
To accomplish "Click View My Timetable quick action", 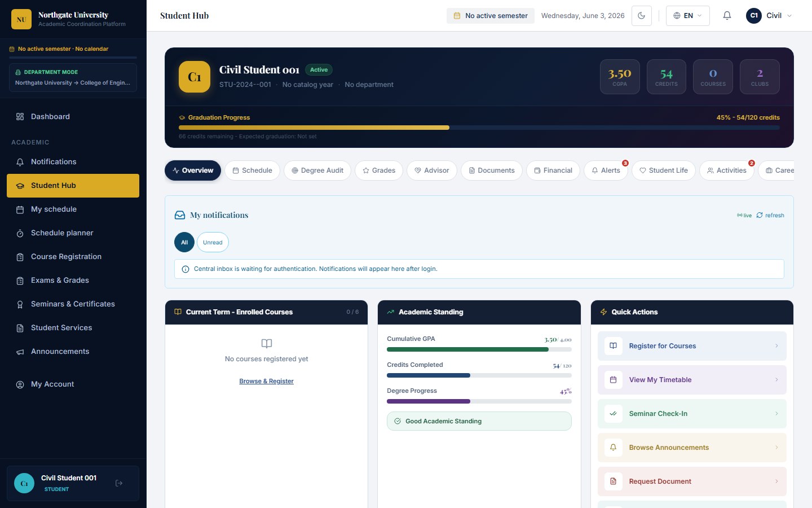I will pyautogui.click(x=692, y=380).
